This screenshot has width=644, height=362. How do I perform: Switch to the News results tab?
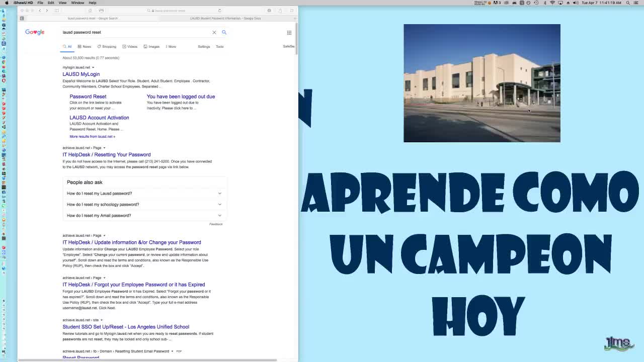85,46
